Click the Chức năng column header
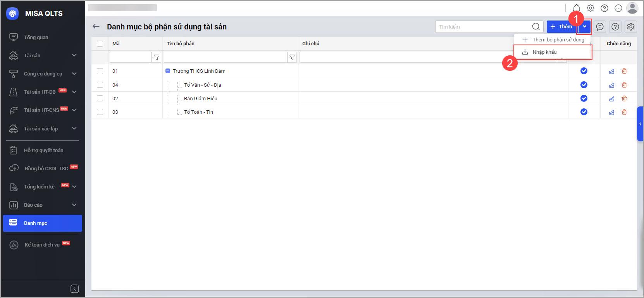The image size is (644, 298). pos(619,44)
